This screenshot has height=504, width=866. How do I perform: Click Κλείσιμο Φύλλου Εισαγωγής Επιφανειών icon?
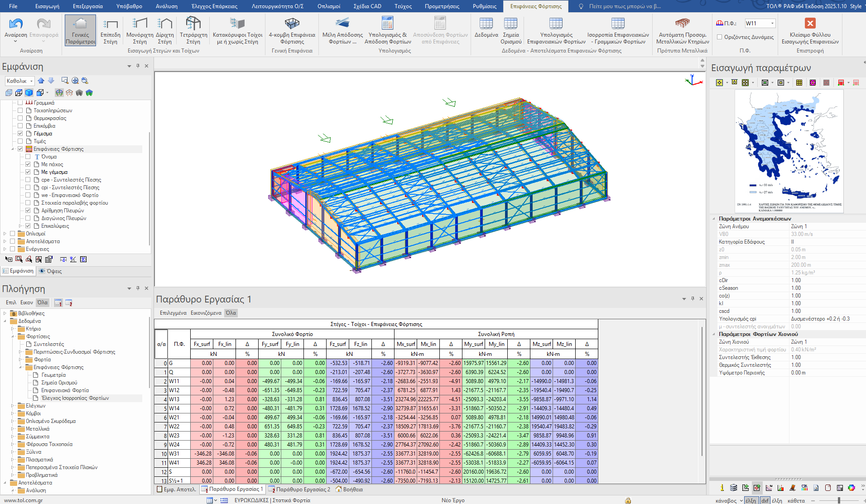[x=810, y=24]
